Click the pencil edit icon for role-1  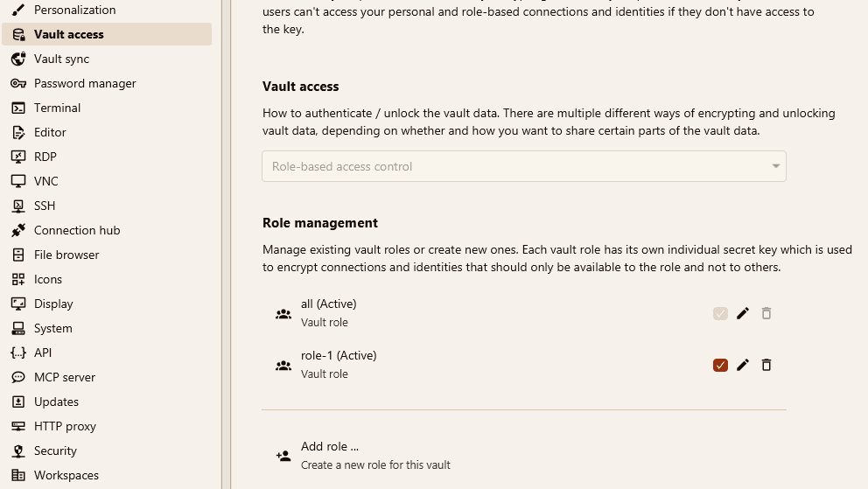[743, 365]
